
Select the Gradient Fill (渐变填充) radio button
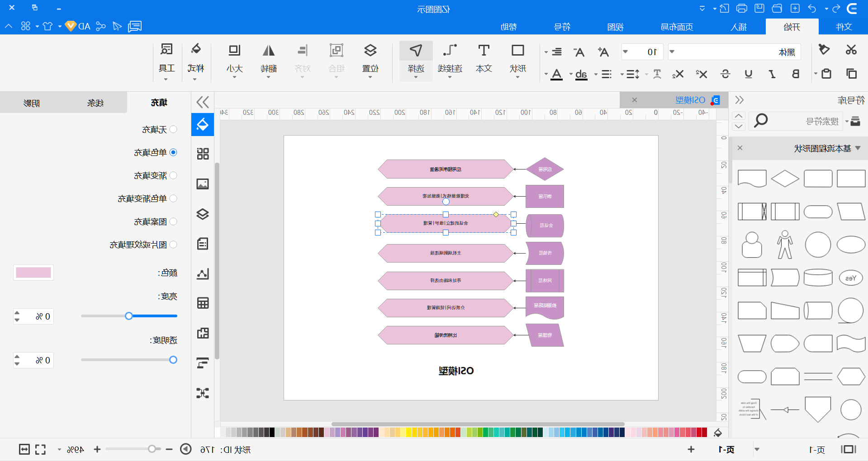coord(173,175)
